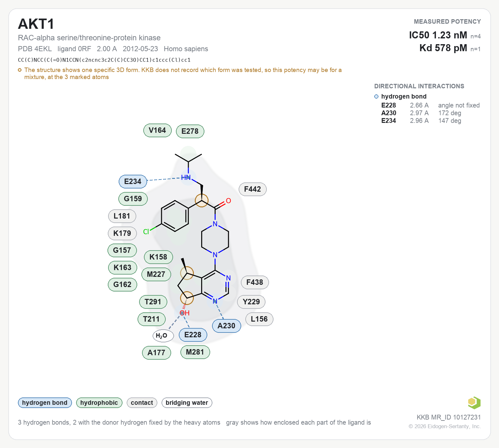
Task: Click residue label L156
Action: point(259,319)
